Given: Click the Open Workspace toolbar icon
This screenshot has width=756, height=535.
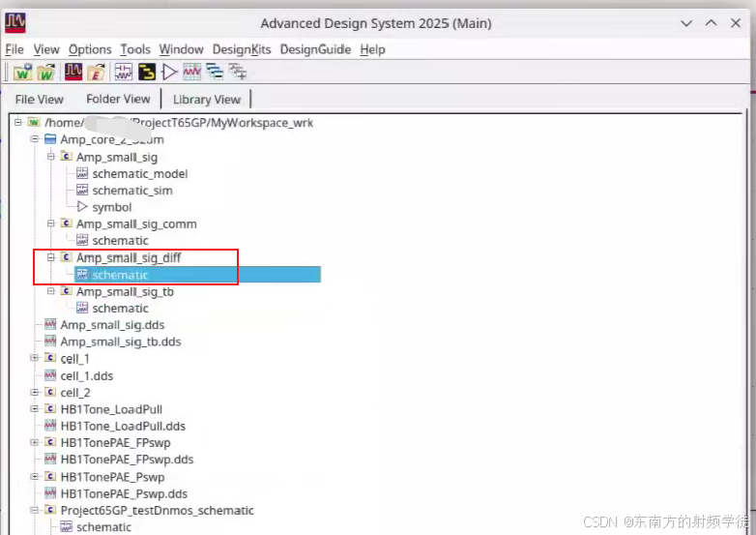Looking at the screenshot, I should pos(45,73).
